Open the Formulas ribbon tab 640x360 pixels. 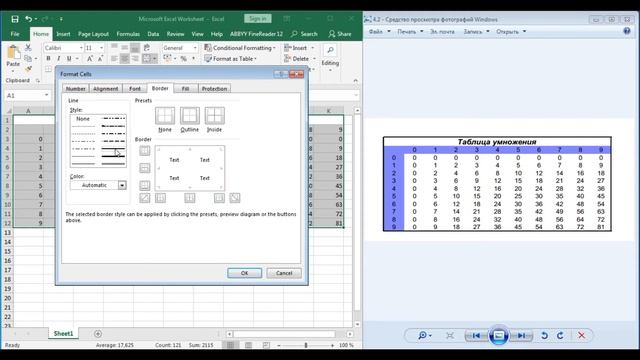click(128, 34)
